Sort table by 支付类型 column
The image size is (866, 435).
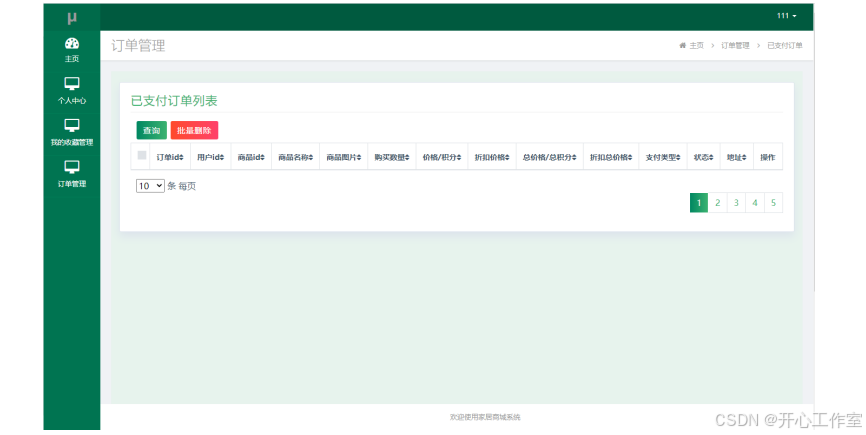pyautogui.click(x=663, y=157)
